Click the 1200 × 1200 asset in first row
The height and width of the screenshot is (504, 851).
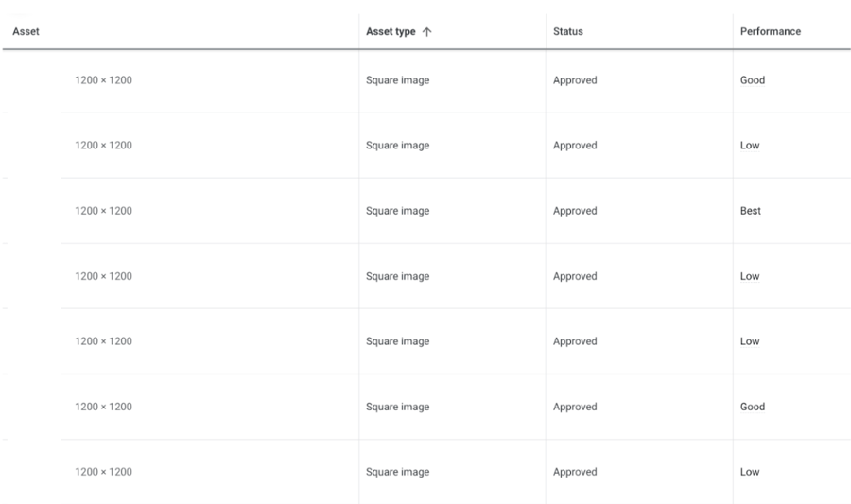point(103,80)
